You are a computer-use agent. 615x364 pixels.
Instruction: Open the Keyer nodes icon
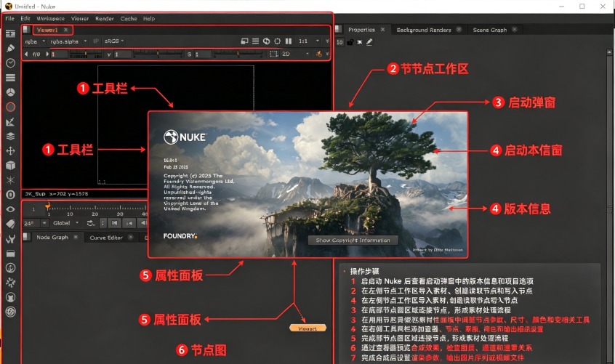click(11, 122)
